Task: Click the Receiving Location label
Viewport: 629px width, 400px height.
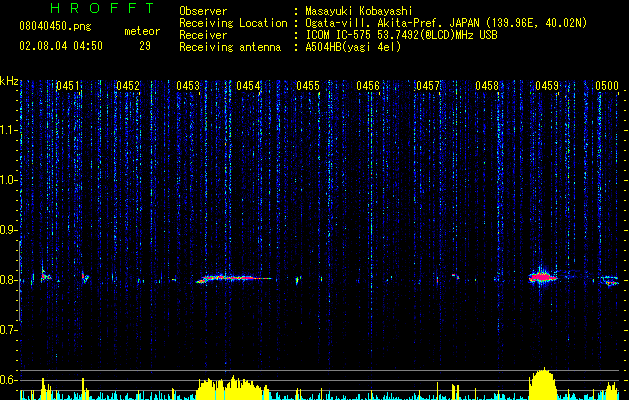Action: pos(233,23)
